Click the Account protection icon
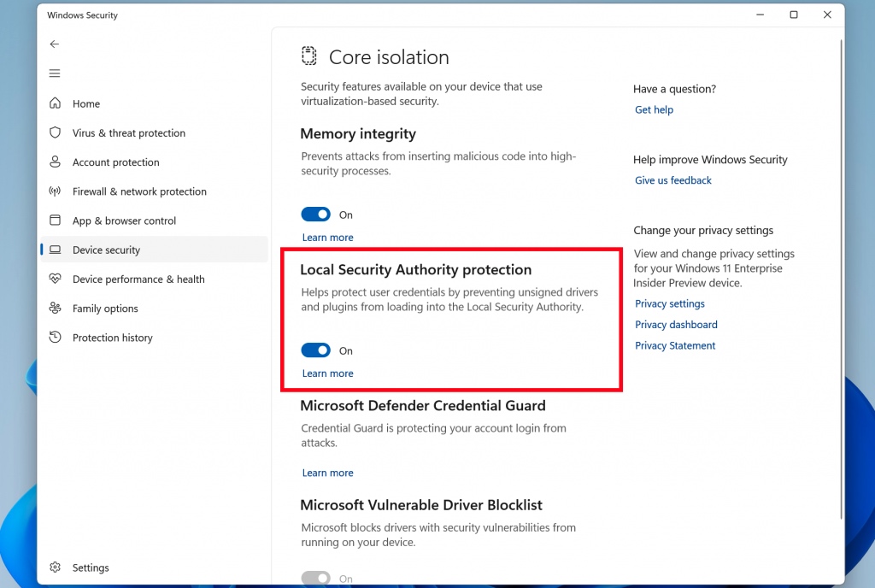This screenshot has height=588, width=875. (53, 162)
